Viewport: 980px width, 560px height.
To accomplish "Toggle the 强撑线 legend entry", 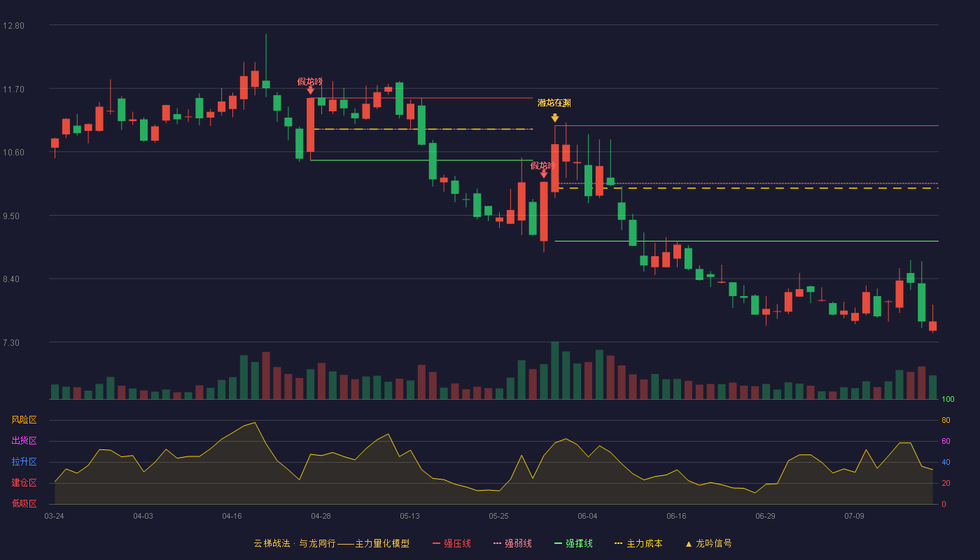I will point(573,543).
